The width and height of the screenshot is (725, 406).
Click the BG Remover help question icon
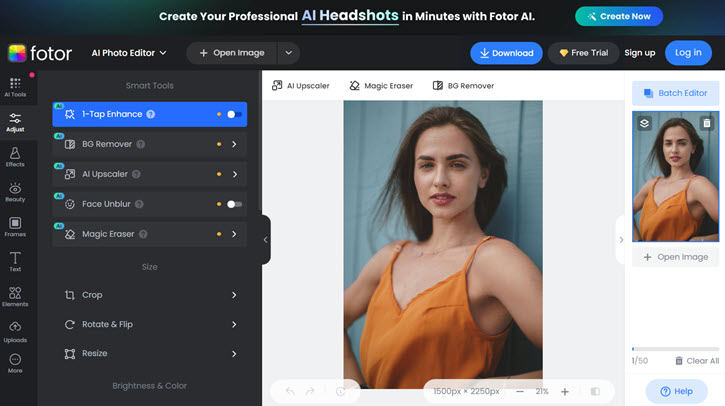pos(141,144)
